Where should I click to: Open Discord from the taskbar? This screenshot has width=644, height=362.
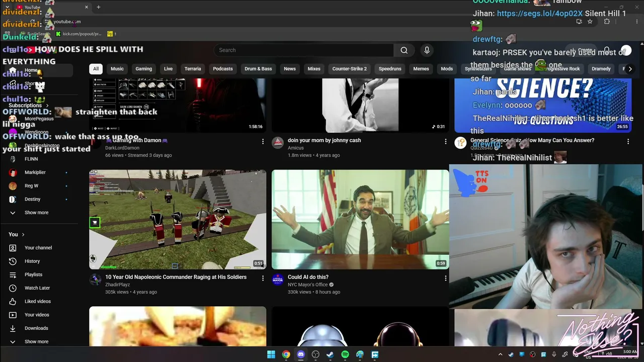click(301, 354)
